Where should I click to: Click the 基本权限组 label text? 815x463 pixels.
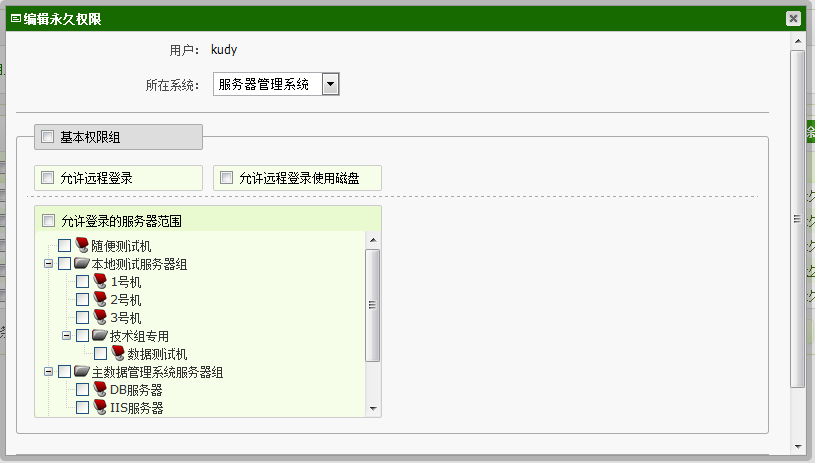[x=90, y=137]
